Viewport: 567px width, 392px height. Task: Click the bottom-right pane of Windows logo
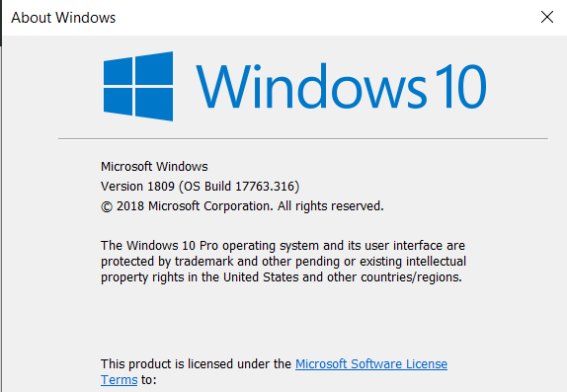point(154,104)
